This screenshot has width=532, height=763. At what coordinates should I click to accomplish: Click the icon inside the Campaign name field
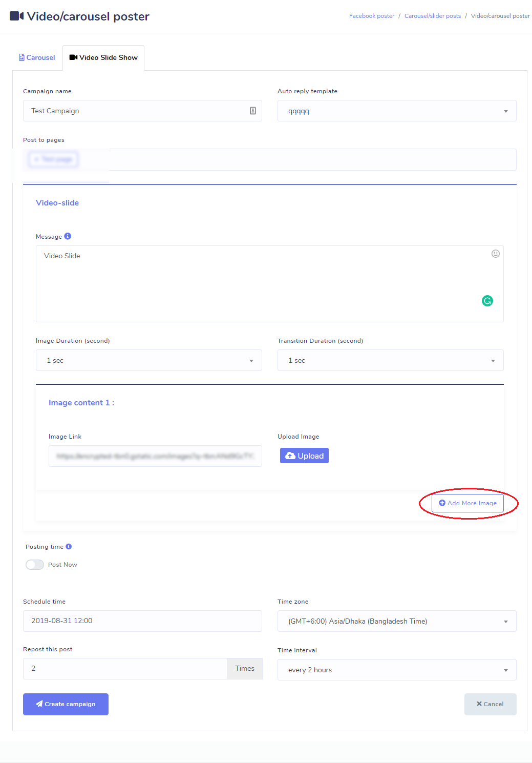click(253, 111)
